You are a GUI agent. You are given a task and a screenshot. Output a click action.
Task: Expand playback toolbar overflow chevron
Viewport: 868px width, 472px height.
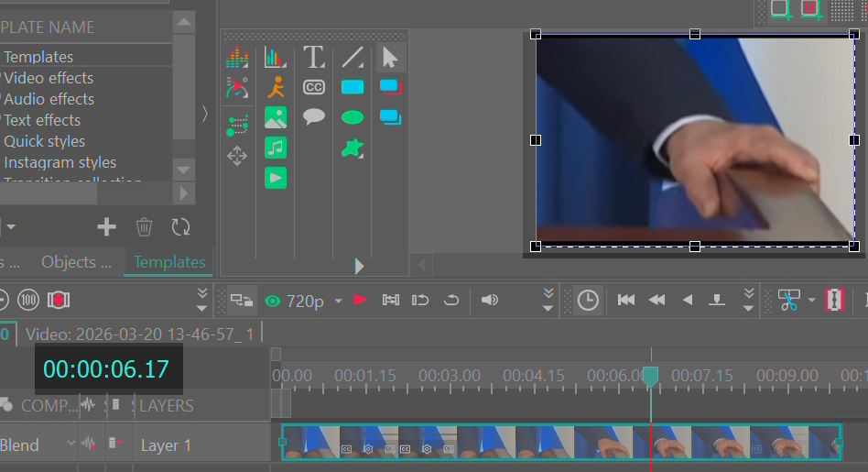(548, 301)
